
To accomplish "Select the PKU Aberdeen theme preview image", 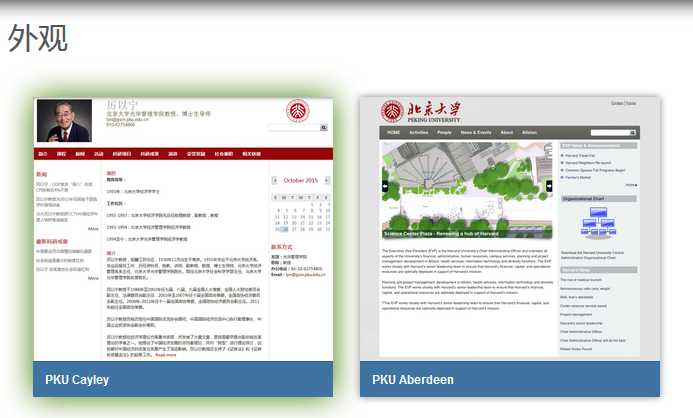I will [510, 229].
